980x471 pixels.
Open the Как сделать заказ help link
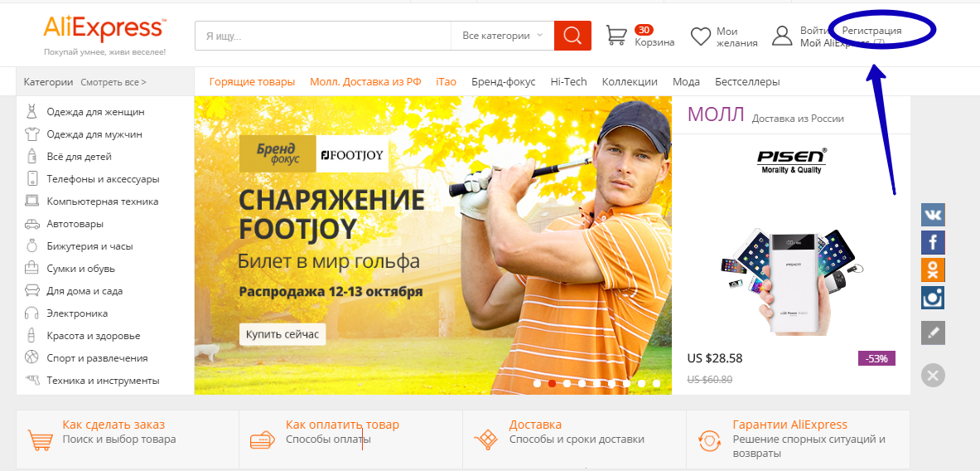coord(113,425)
